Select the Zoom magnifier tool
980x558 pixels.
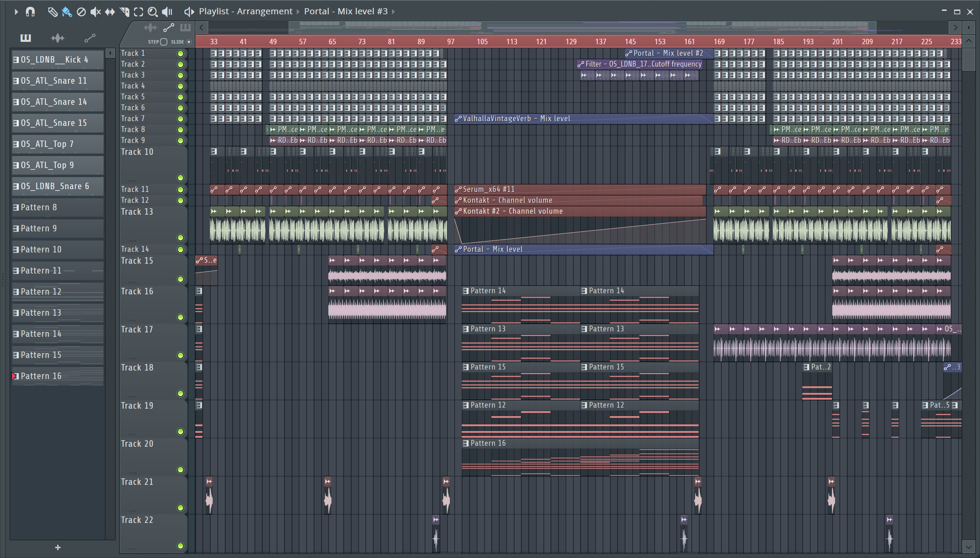coord(152,12)
